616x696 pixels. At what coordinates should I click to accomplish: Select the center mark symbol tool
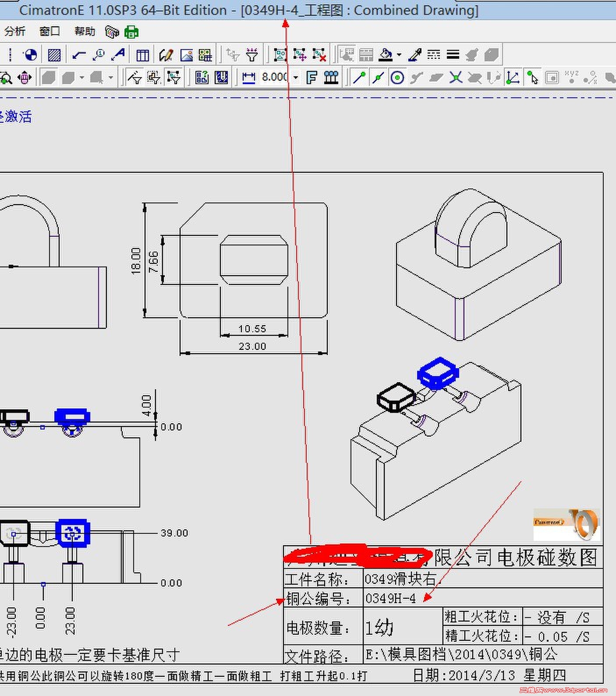pos(30,55)
